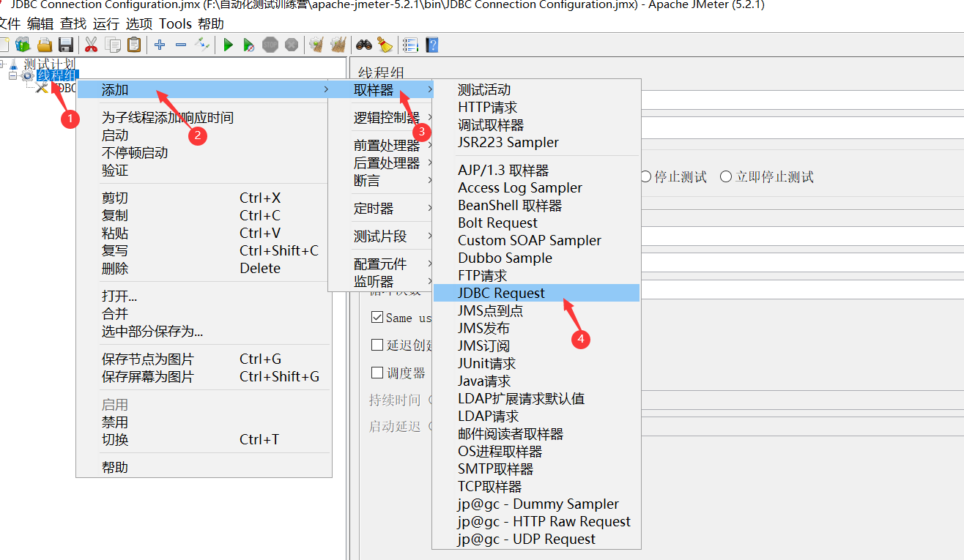964x560 pixels.
Task: Collapse the 线程组 tree node toggle
Action: click(12, 75)
